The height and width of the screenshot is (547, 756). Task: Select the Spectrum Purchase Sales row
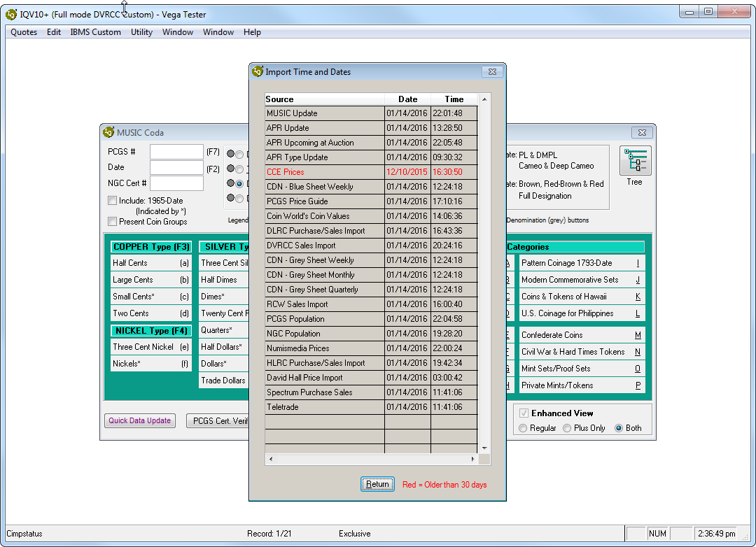[x=371, y=392]
